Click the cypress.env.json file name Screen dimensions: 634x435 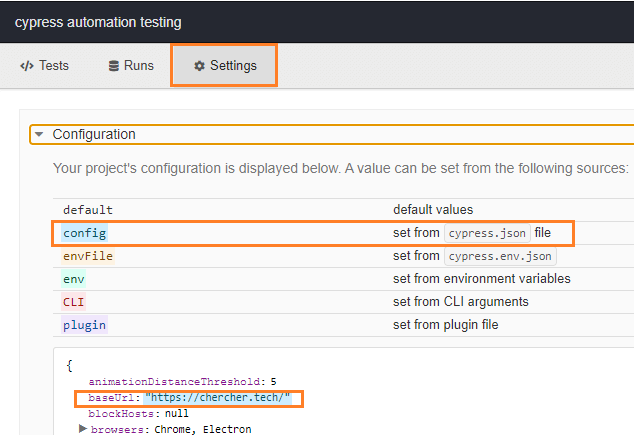(x=500, y=256)
